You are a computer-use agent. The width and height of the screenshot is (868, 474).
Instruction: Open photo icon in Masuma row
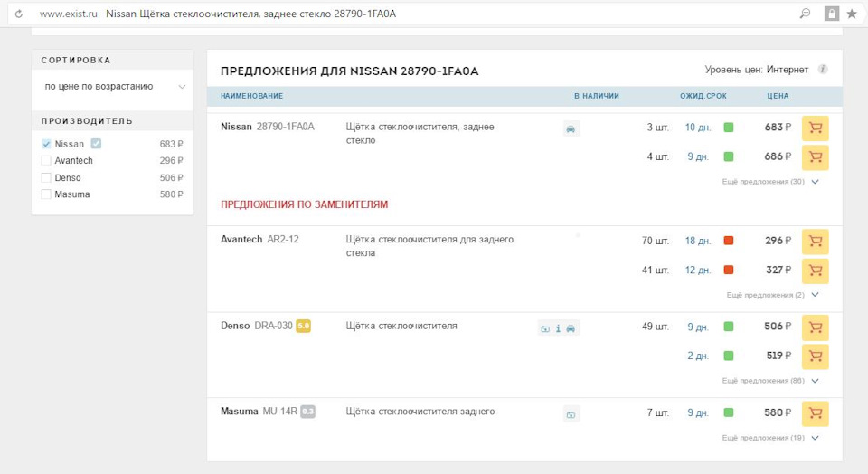(x=571, y=414)
